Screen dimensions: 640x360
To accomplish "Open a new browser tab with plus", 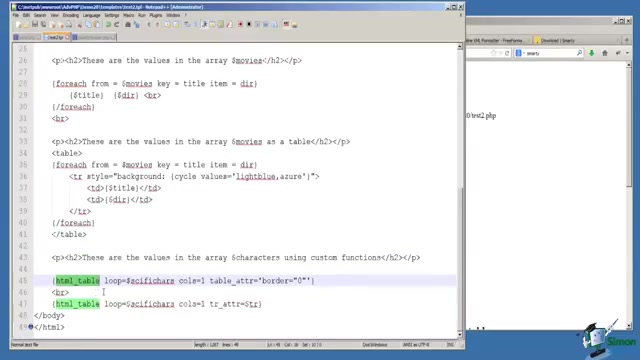I will click(x=627, y=40).
